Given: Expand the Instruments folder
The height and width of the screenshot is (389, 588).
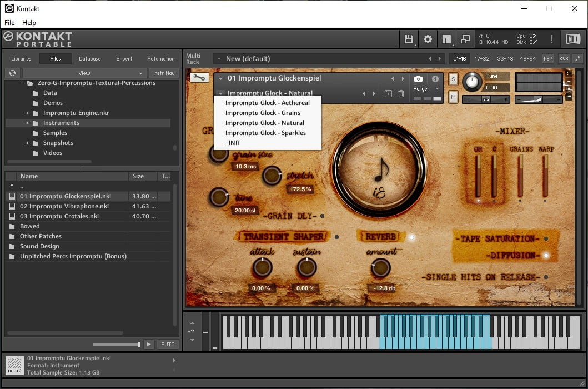Looking at the screenshot, I should [27, 123].
